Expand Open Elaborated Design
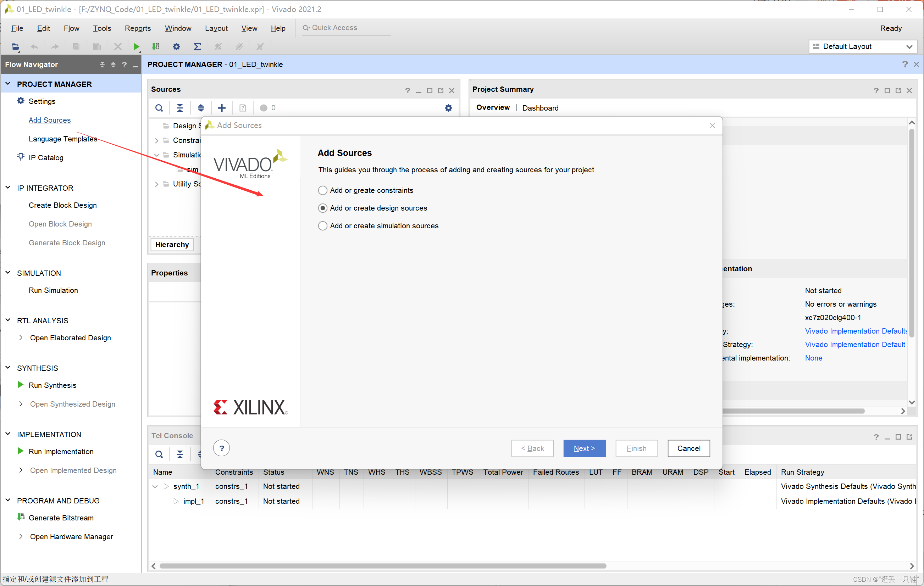Image resolution: width=924 pixels, height=586 pixels. coord(21,337)
